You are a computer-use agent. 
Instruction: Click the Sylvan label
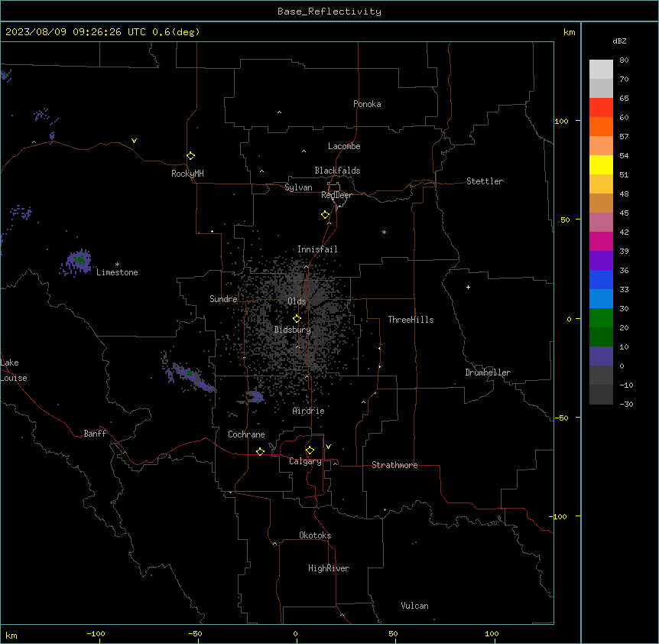[x=298, y=187]
